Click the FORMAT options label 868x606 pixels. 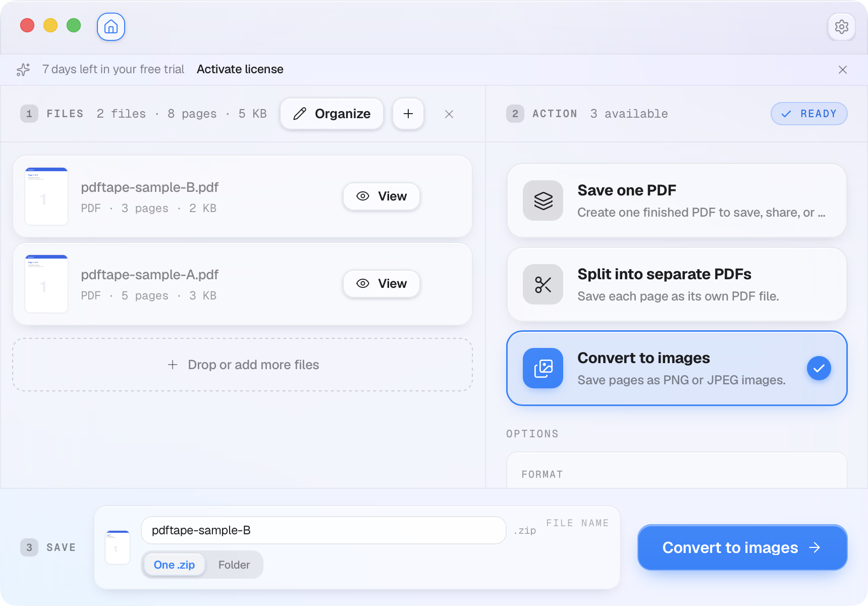(542, 474)
